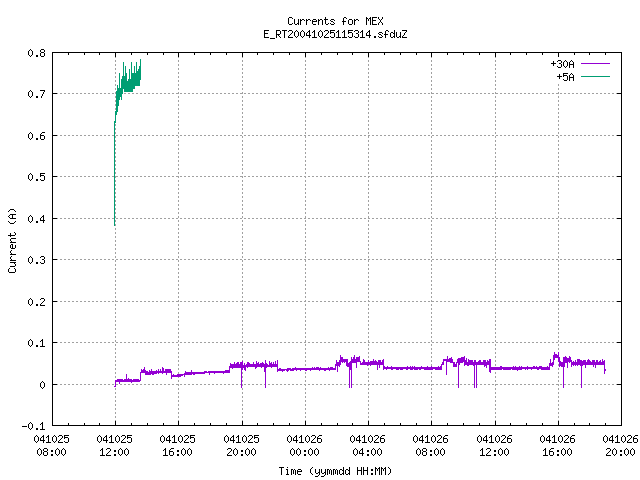Pick the green +5A legend line sample
The image size is (640, 480).
coord(595,76)
